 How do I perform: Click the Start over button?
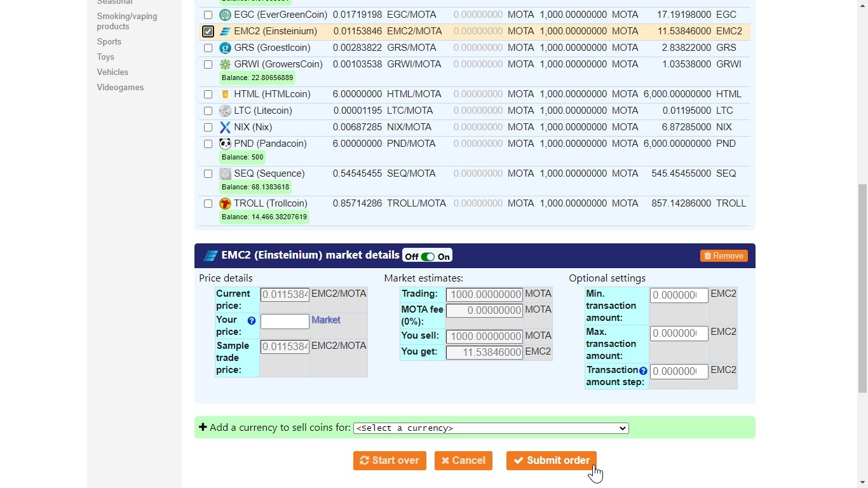pos(390,461)
